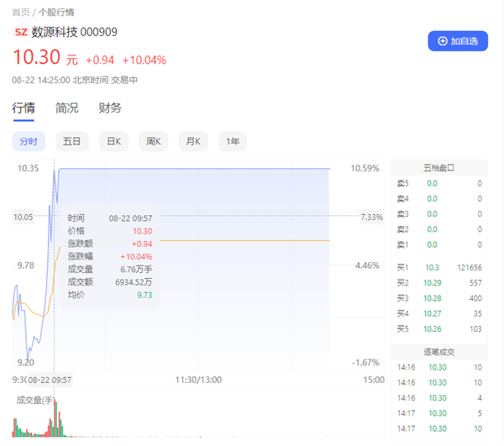
Task: Select the 分时 chart period
Action: point(29,141)
